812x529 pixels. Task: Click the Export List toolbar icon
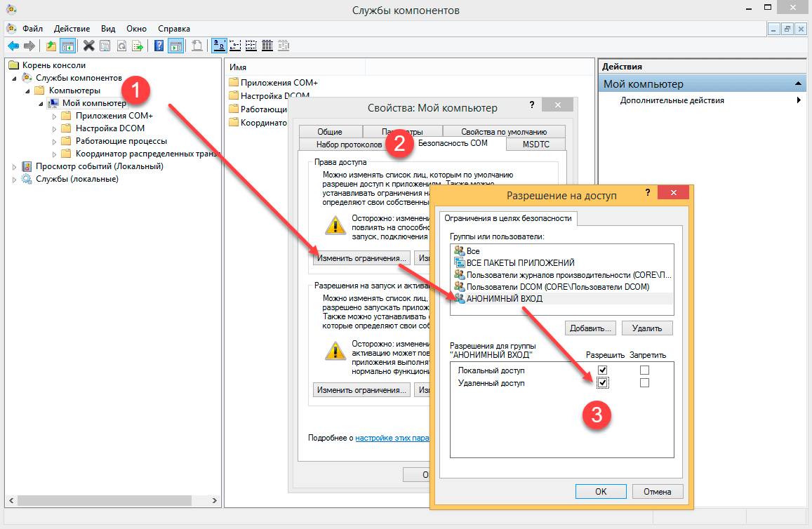(138, 46)
